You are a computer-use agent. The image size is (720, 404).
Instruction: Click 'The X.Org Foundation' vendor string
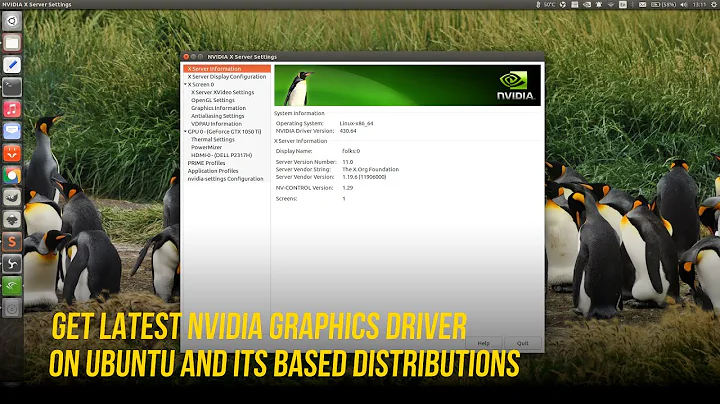click(x=371, y=169)
